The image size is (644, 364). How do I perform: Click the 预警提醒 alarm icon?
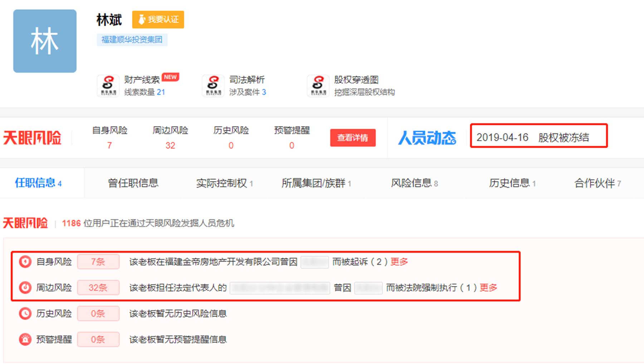(25, 339)
